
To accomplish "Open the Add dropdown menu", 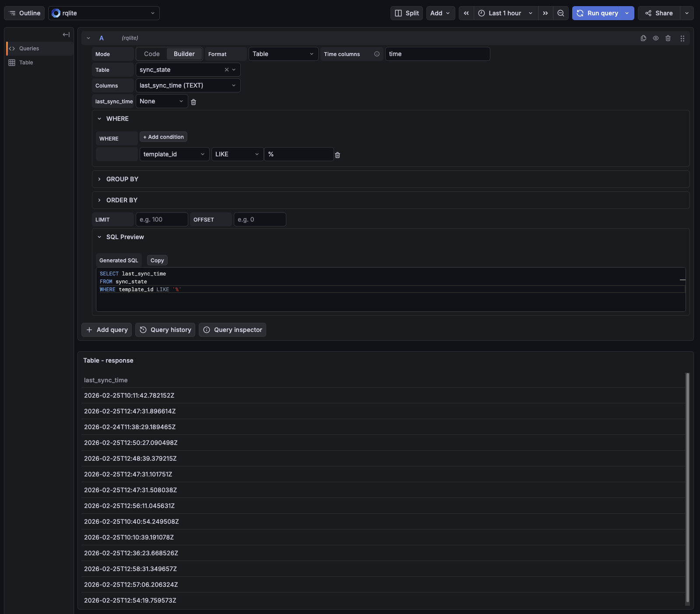I will click(x=440, y=13).
